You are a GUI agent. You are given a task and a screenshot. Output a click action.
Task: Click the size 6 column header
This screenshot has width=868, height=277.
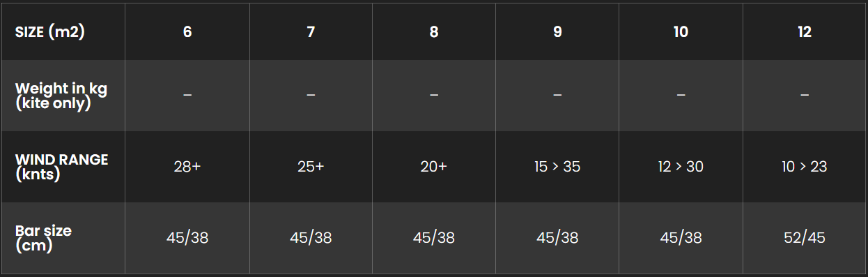pyautogui.click(x=187, y=32)
